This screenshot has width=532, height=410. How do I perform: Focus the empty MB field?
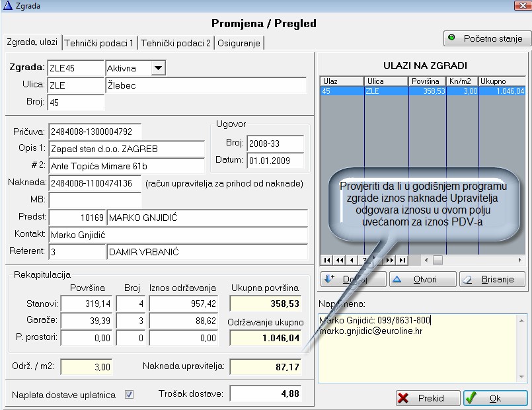(95, 200)
